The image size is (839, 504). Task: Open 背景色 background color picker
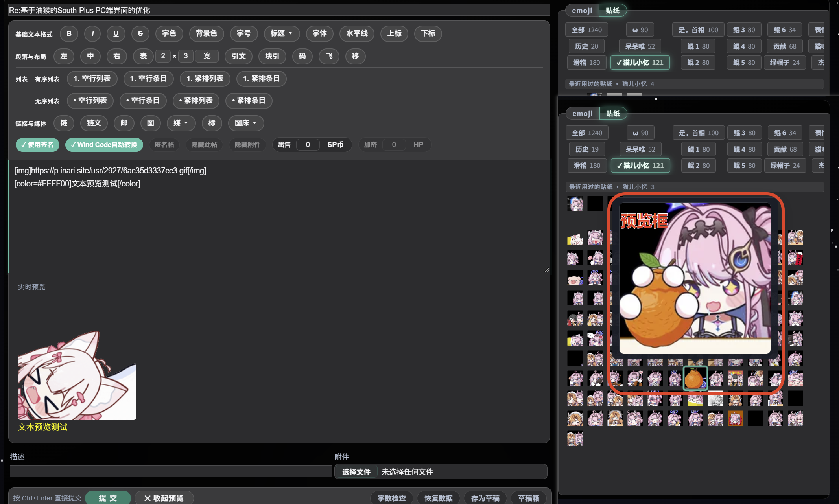(x=207, y=33)
